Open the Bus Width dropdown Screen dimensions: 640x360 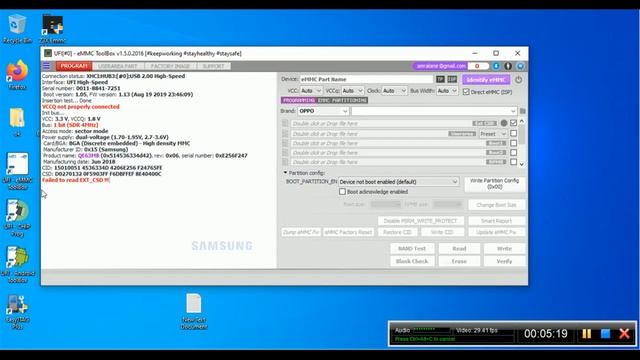tap(447, 91)
